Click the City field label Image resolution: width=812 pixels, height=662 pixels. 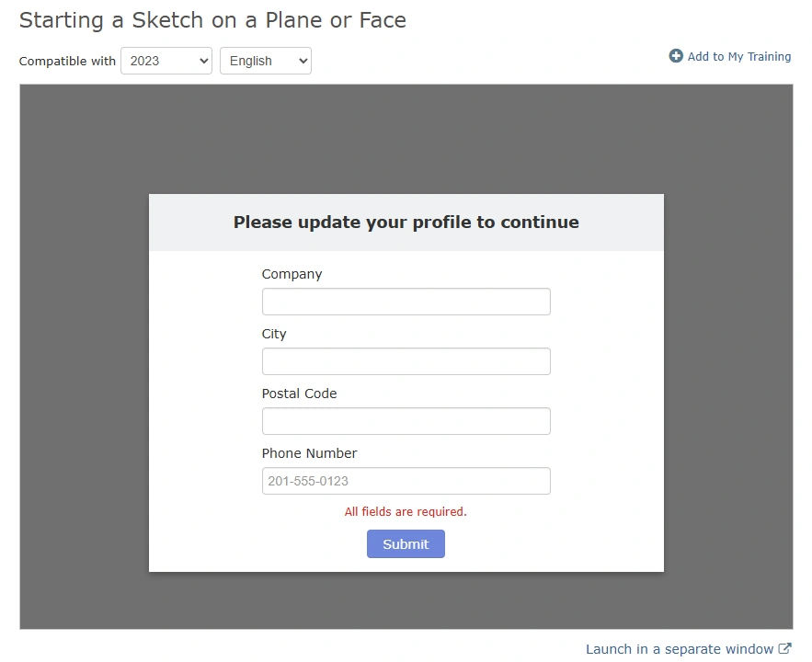[274, 334]
